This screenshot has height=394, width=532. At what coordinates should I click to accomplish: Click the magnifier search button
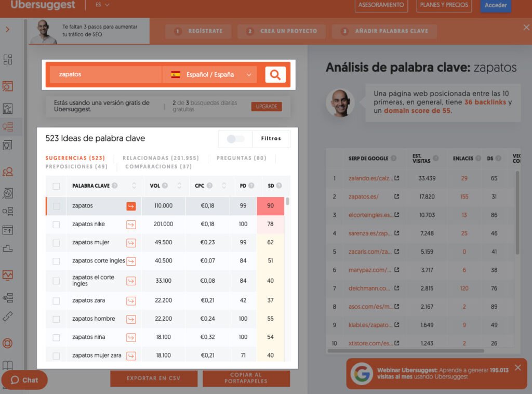(x=275, y=74)
